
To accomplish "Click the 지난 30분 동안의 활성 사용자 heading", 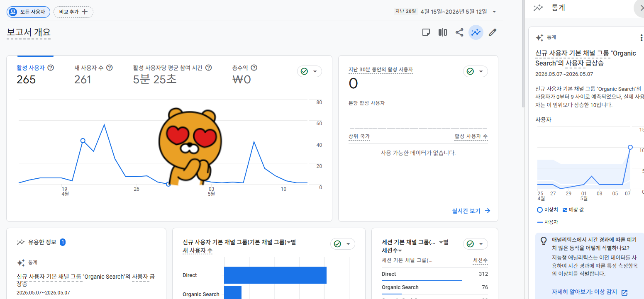I will [381, 70].
